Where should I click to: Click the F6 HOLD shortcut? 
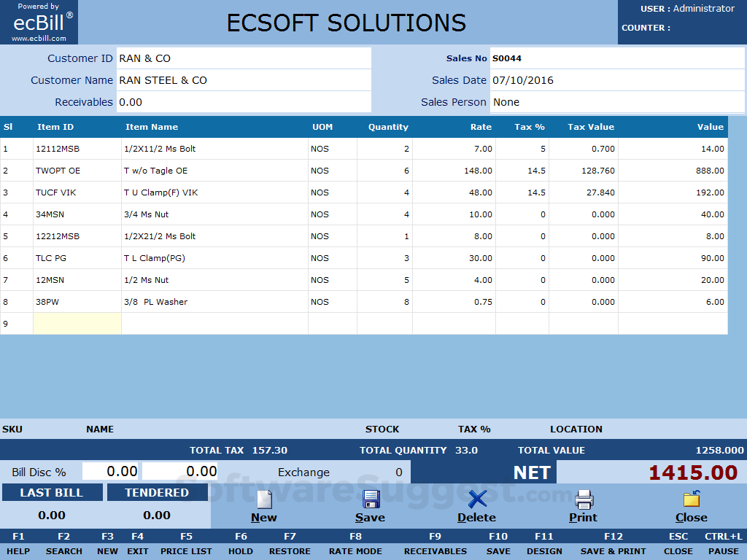click(241, 544)
